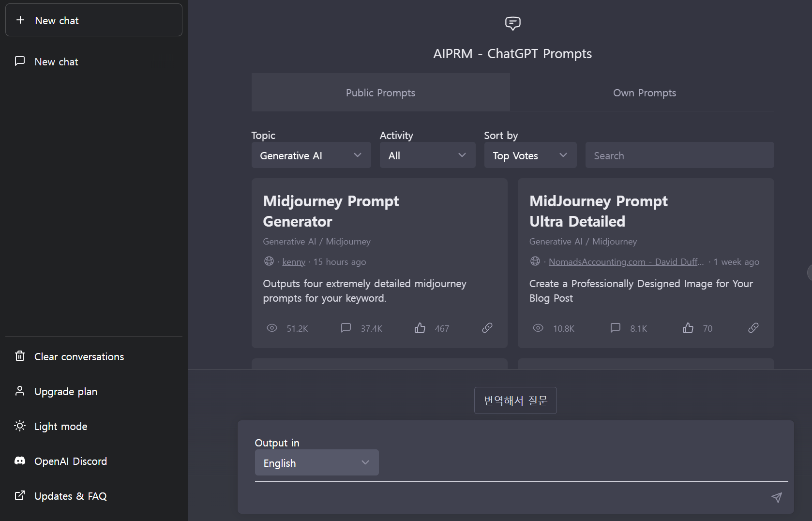This screenshot has width=812, height=521.
Task: Click the sun icon for Light mode
Action: coord(20,426)
